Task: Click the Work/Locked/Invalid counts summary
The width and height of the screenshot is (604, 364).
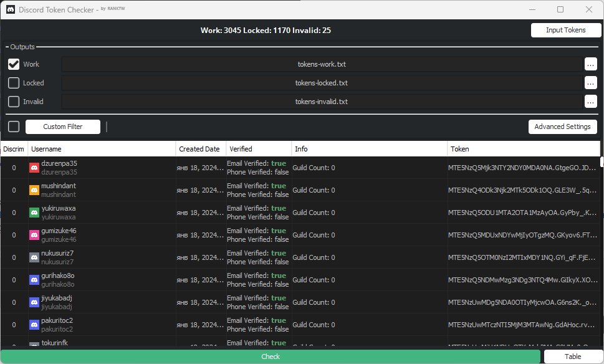Action: coord(266,30)
